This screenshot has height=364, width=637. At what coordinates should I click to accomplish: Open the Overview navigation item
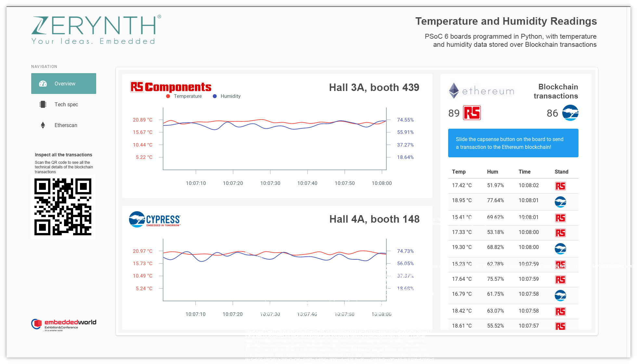pyautogui.click(x=64, y=84)
